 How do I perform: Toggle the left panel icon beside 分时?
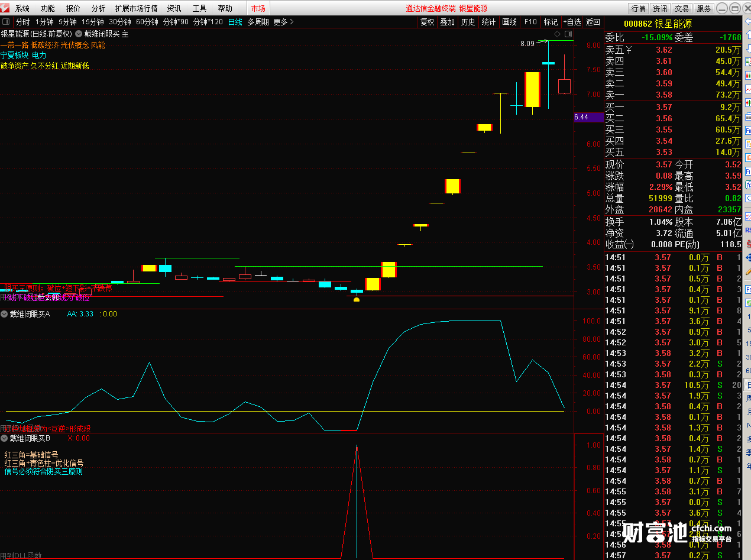coord(6,22)
